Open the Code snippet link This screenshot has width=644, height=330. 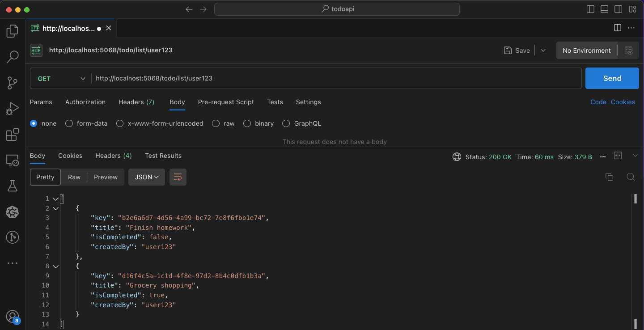pyautogui.click(x=598, y=102)
